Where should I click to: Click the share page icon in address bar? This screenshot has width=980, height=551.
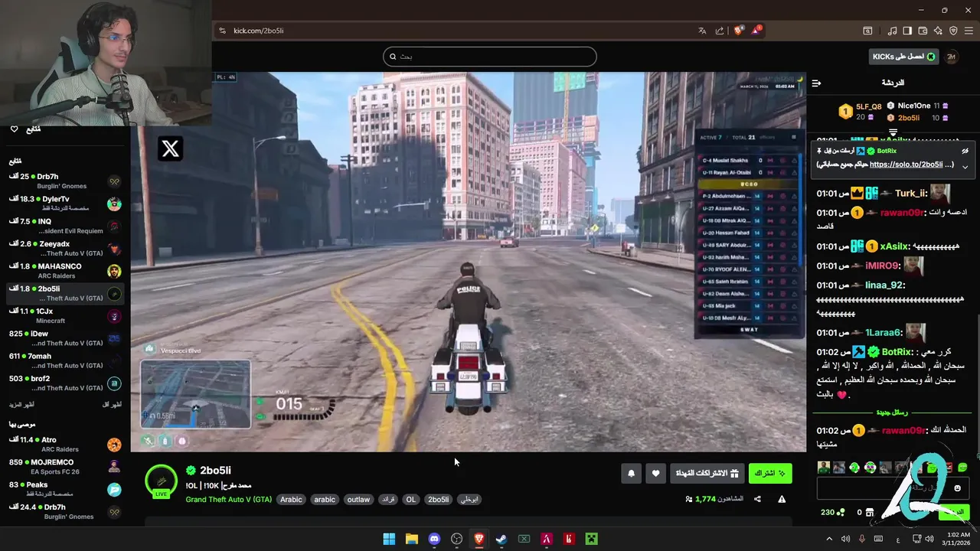[720, 31]
